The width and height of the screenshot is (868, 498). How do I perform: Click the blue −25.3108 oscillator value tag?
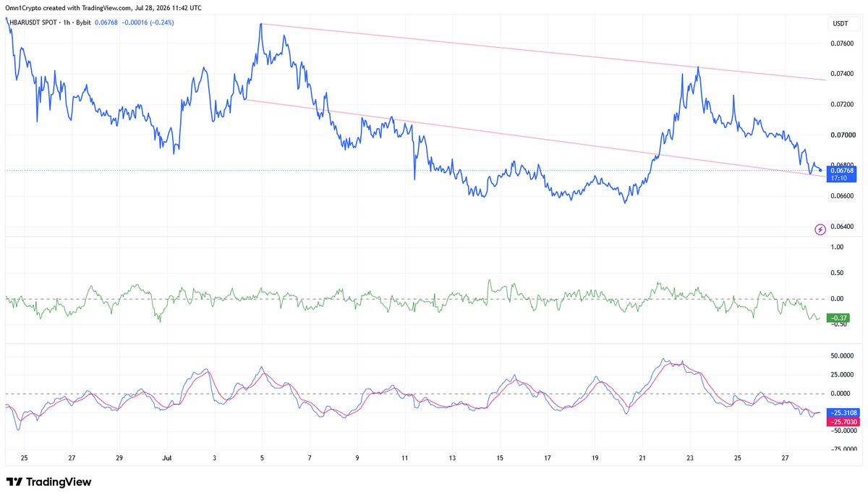coord(843,411)
